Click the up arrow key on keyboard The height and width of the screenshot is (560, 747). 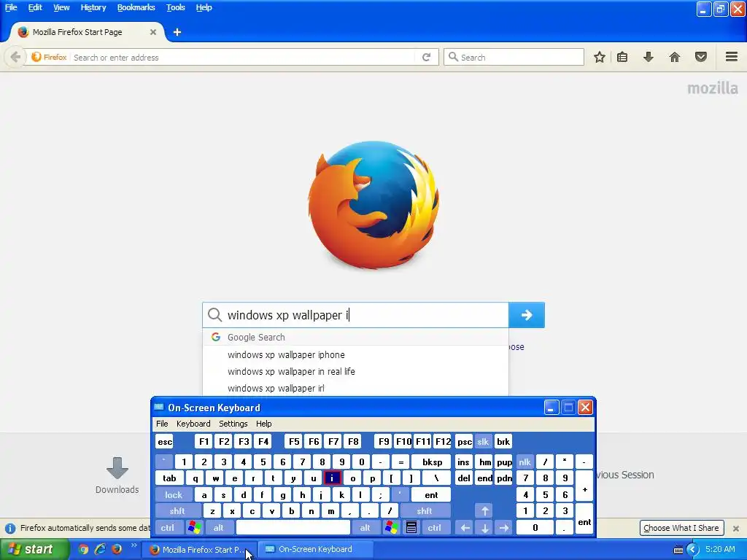[x=484, y=511]
